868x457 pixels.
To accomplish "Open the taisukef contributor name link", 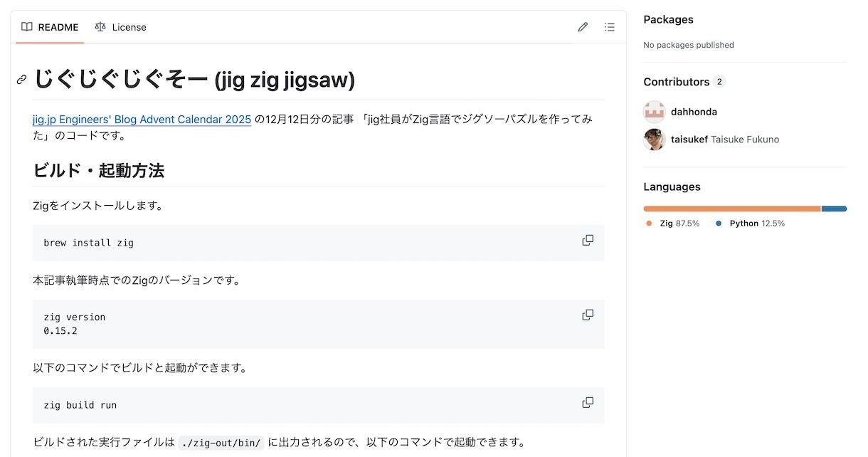I will coord(689,140).
